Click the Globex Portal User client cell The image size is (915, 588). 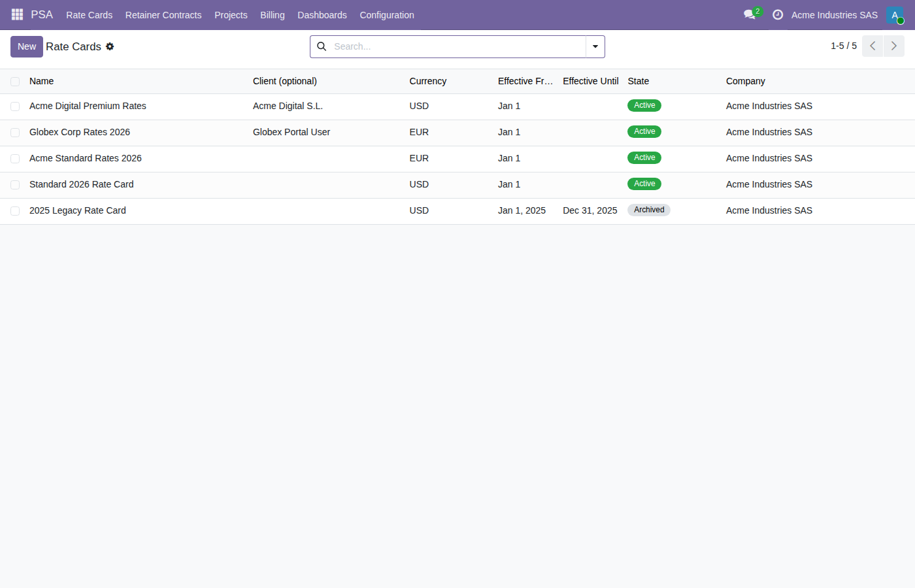pyautogui.click(x=291, y=132)
